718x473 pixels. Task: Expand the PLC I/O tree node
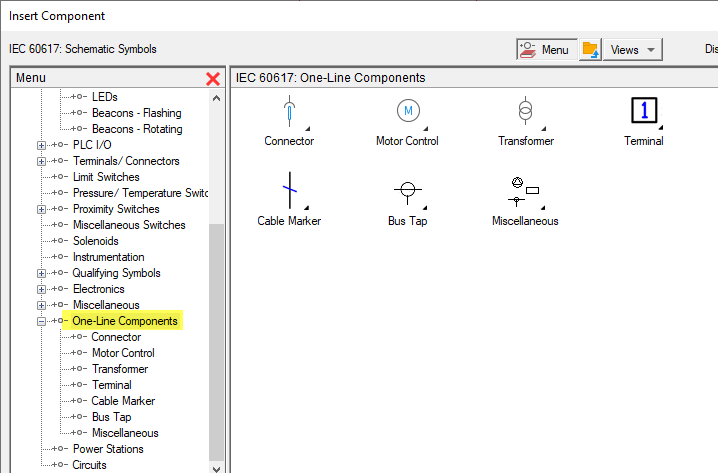tap(41, 146)
